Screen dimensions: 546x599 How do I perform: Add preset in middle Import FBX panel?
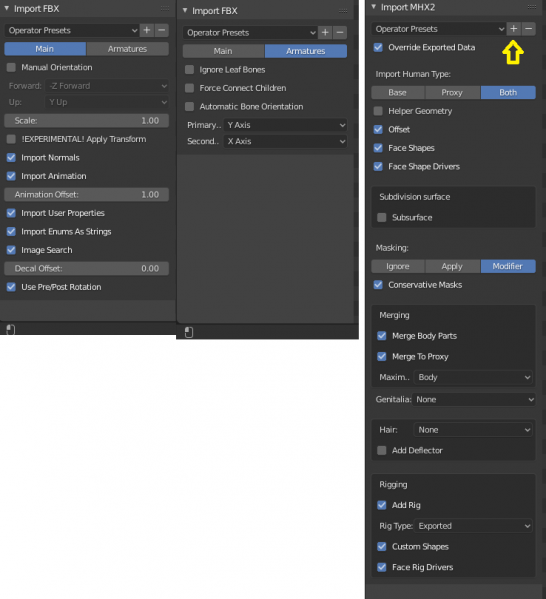click(325, 32)
